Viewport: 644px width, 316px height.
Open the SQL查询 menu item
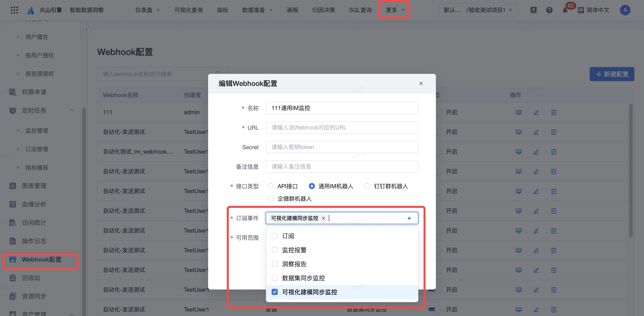point(360,10)
